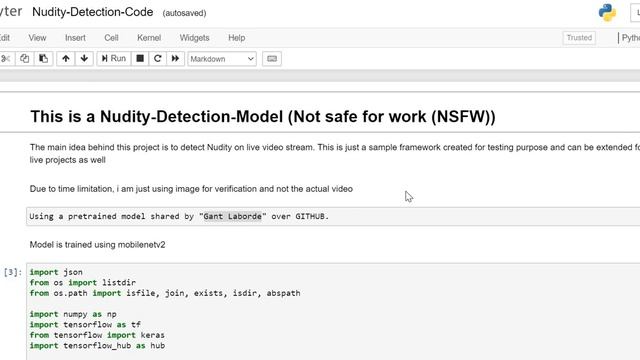Click the Python logo icon
The height and width of the screenshot is (360, 640).
(x=607, y=13)
